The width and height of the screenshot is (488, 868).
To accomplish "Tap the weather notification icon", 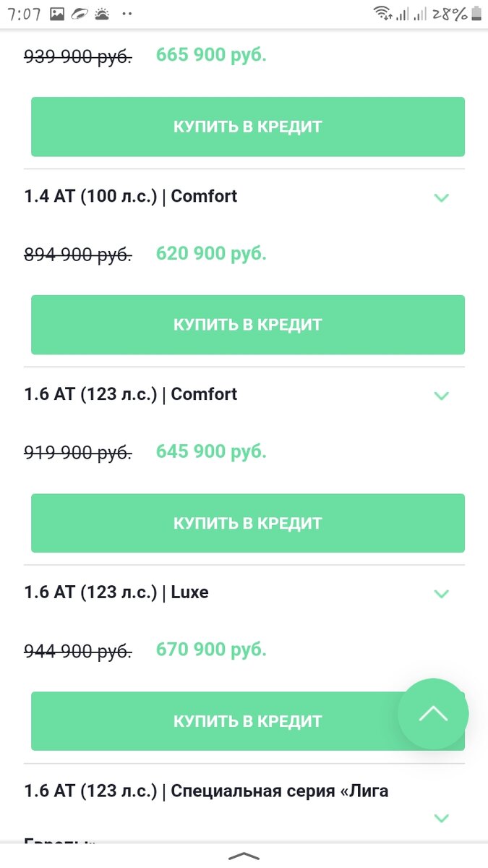I will click(x=103, y=13).
